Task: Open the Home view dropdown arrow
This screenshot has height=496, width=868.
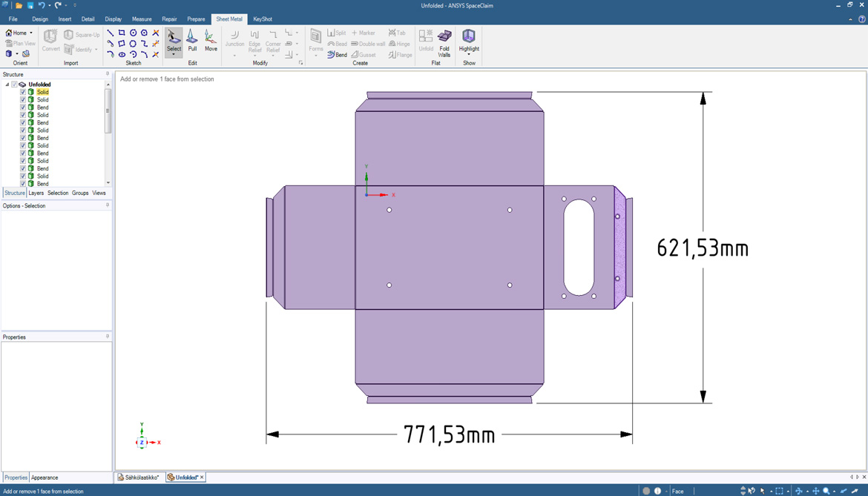Action: click(x=31, y=33)
